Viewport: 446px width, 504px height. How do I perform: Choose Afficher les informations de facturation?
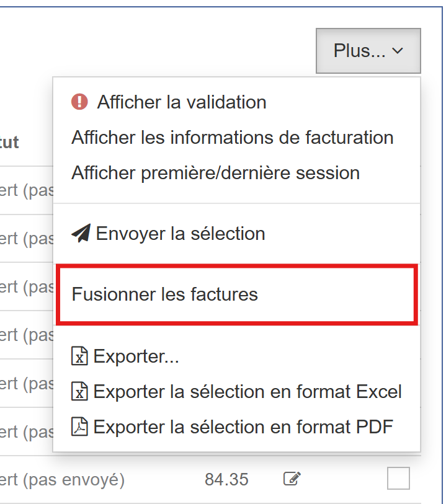click(x=233, y=138)
